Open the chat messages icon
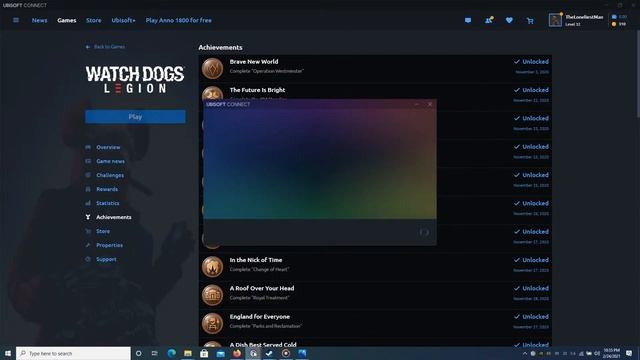 (x=468, y=20)
